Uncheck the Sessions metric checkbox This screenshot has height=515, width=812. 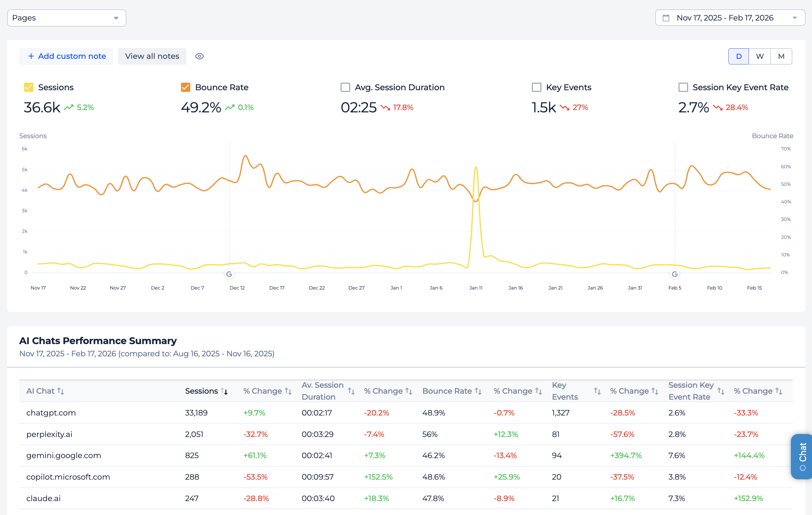pyautogui.click(x=29, y=87)
